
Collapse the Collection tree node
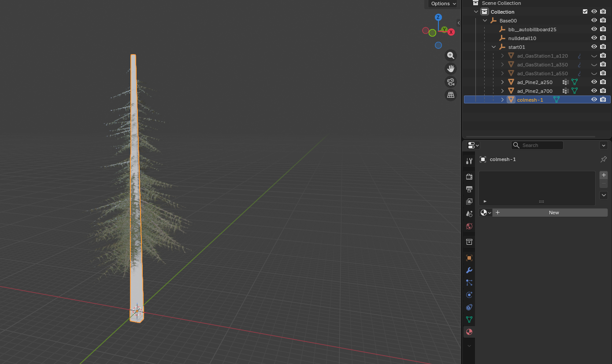tap(476, 11)
